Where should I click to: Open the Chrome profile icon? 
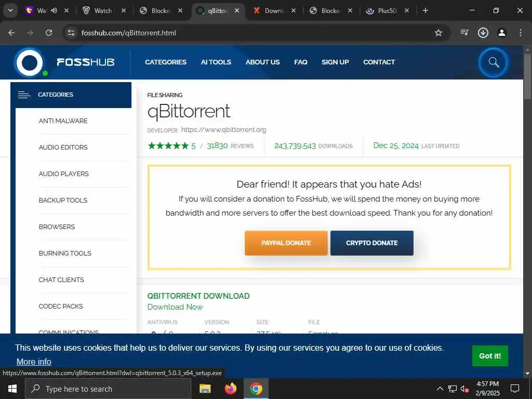pos(502,33)
